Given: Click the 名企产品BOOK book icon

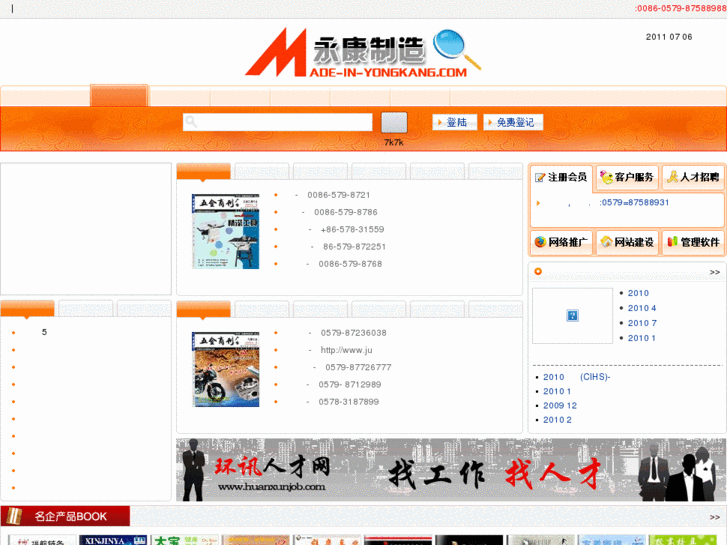Looking at the screenshot, I should tap(14, 516).
